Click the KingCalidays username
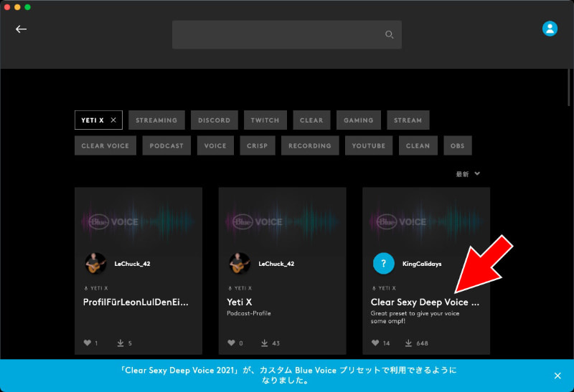574x392 pixels. click(x=422, y=264)
